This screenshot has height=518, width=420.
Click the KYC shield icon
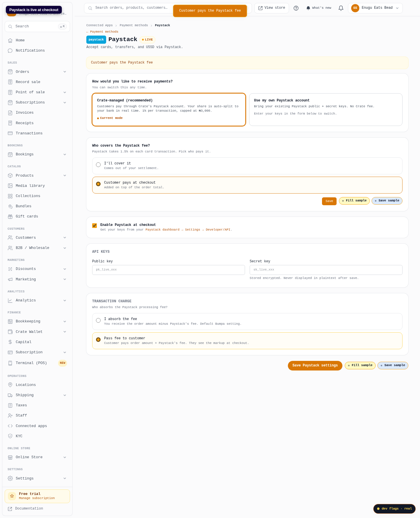point(10,436)
